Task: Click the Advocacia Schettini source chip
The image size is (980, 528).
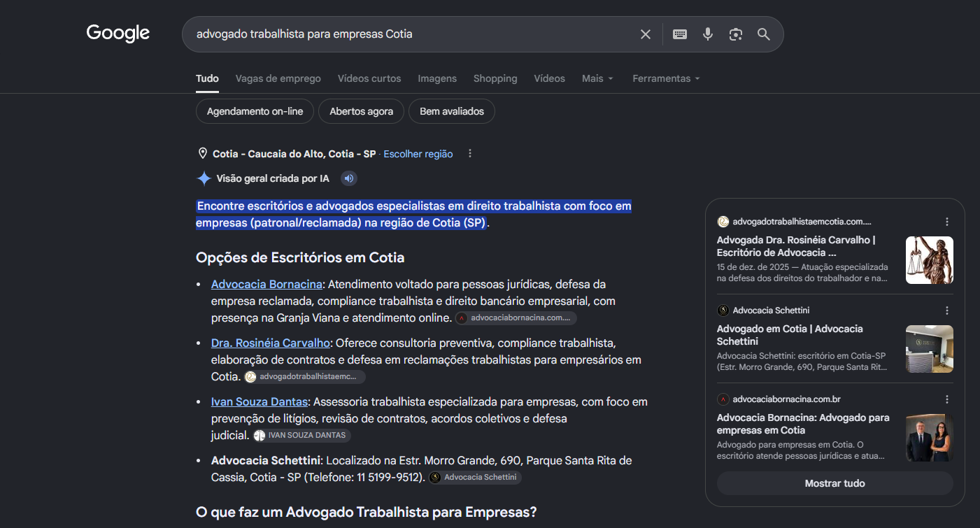Action: pyautogui.click(x=475, y=477)
